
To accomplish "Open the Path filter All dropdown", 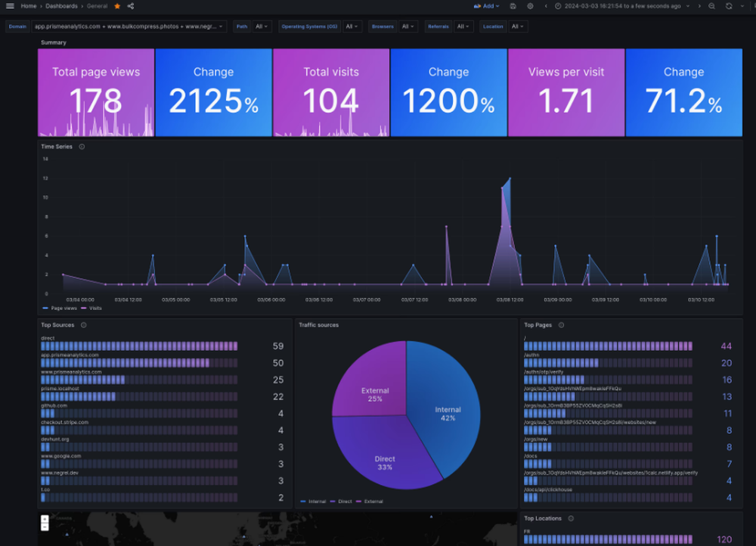I will coord(262,26).
